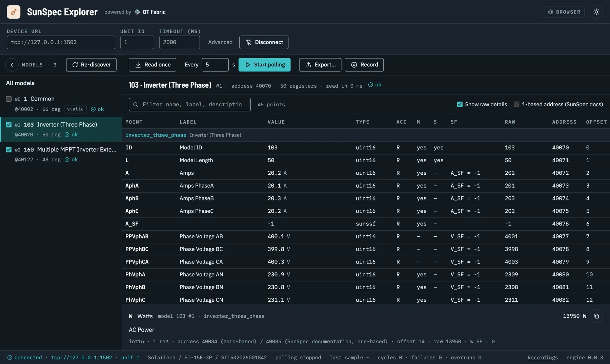Click the BROWSER mode button
Screen dimensions: 610x364
pos(564,12)
